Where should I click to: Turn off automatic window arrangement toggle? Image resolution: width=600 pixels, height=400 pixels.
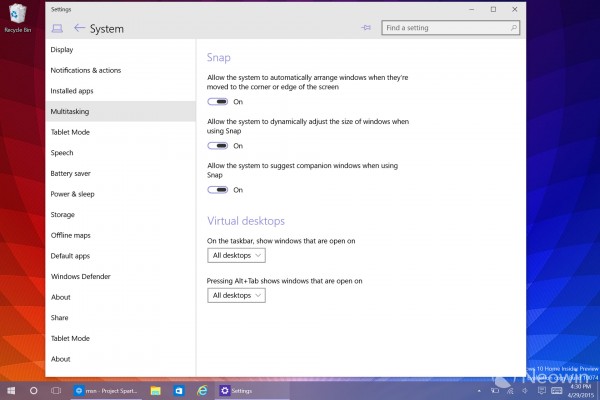click(x=218, y=102)
